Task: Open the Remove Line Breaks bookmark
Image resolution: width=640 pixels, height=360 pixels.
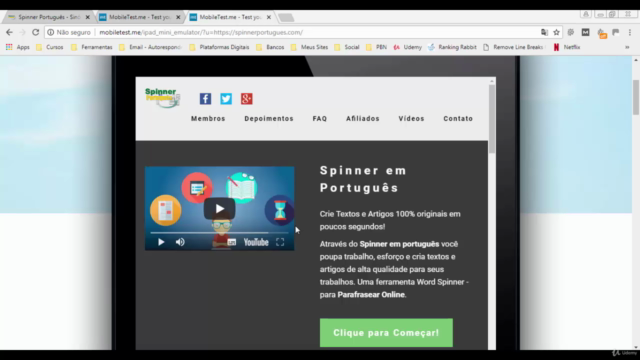Action: (x=513, y=47)
